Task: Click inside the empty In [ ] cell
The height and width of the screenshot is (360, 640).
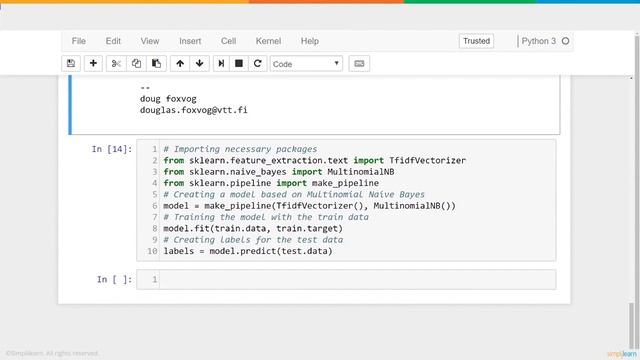Action: pos(357,280)
